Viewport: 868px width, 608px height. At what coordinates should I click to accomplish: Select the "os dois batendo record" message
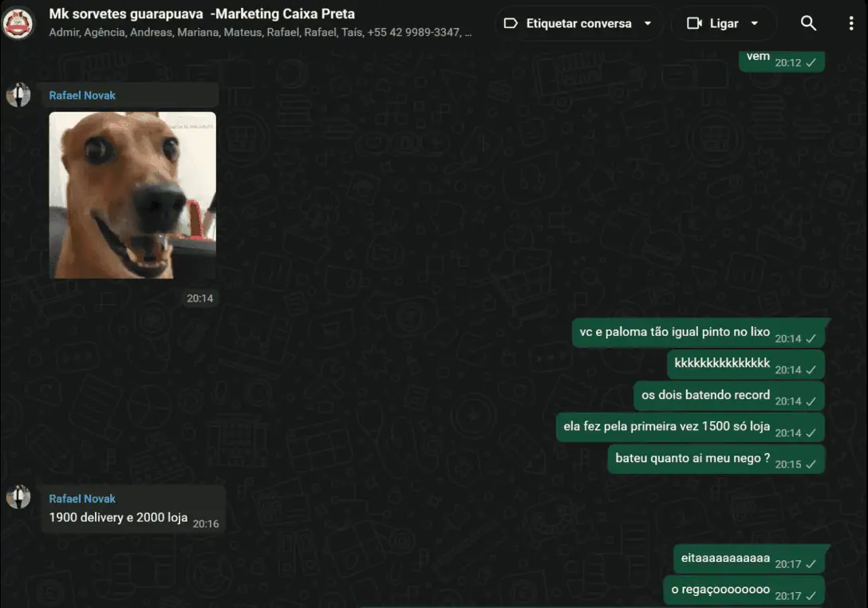(x=705, y=395)
